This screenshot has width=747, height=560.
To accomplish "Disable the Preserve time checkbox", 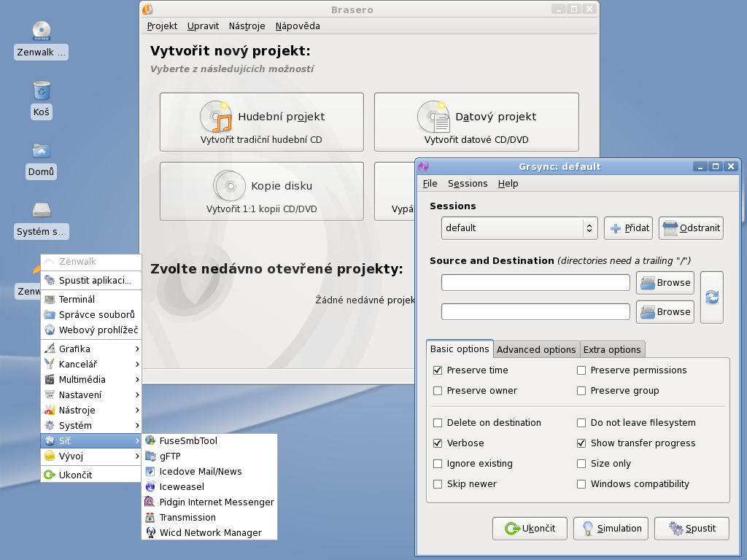I will click(x=438, y=370).
